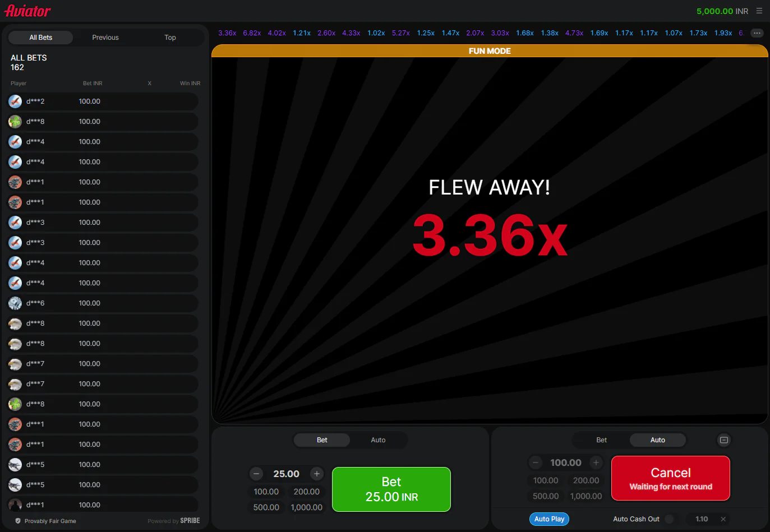770x532 pixels.
Task: Open the Previous bets tab
Action: pos(105,38)
